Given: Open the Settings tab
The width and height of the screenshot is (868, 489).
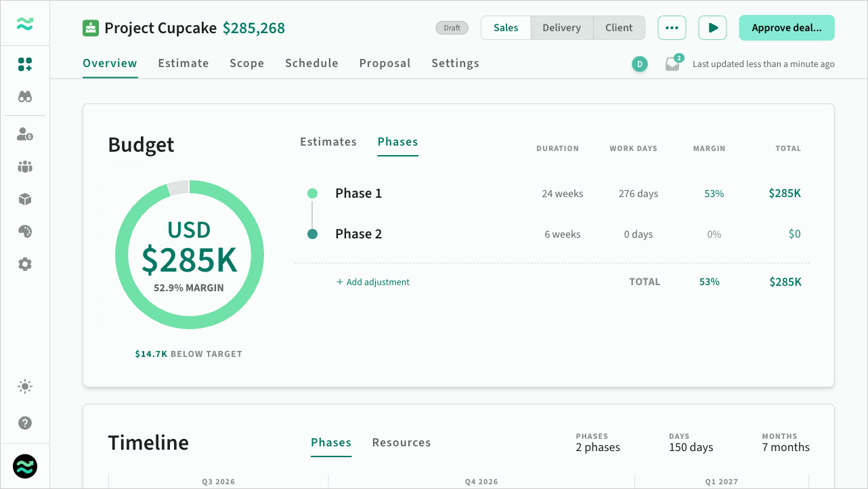Looking at the screenshot, I should pyautogui.click(x=456, y=64).
